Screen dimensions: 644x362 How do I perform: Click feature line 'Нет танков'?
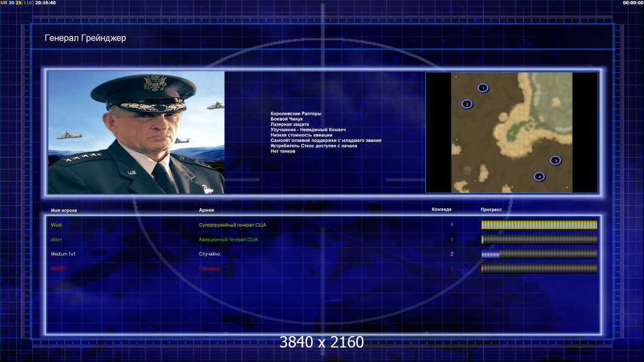click(283, 151)
